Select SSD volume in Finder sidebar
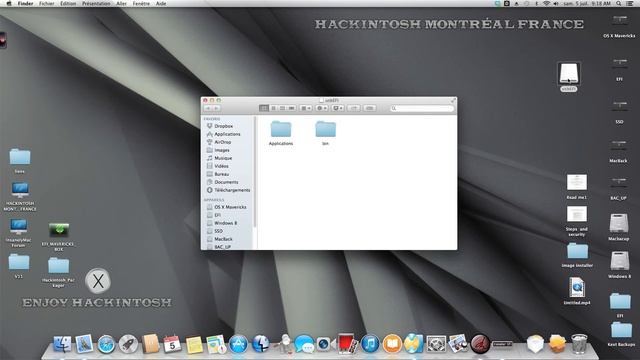640x360 pixels. 218,231
